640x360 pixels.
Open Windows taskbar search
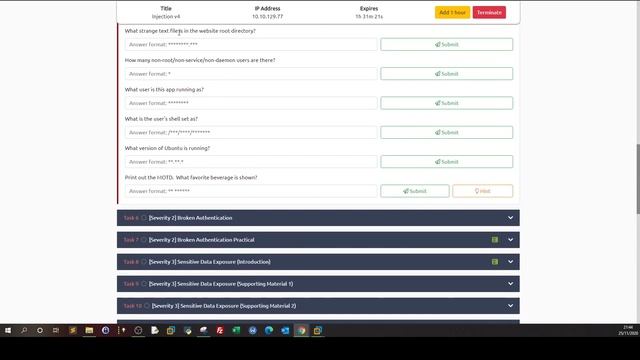pos(24,331)
